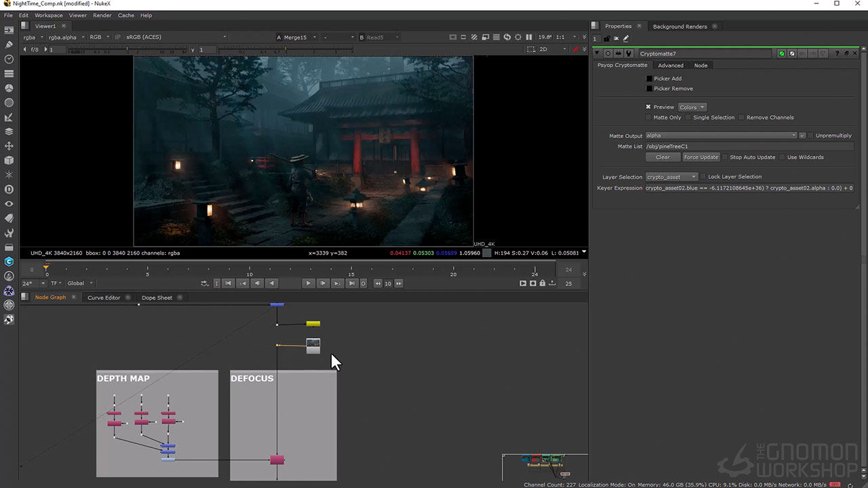Image resolution: width=868 pixels, height=488 pixels.
Task: Click the pencil icon in Properties panel
Action: click(626, 39)
